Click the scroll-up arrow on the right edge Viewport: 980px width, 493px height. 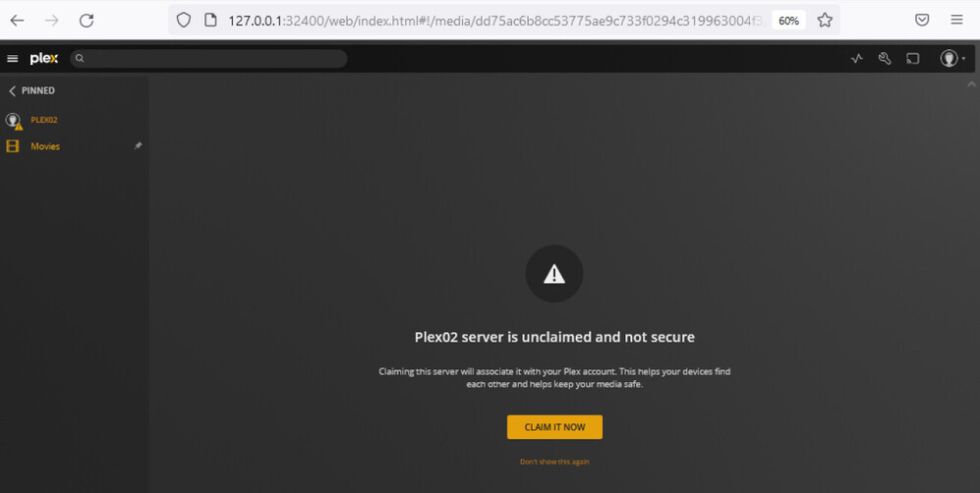coord(971,83)
